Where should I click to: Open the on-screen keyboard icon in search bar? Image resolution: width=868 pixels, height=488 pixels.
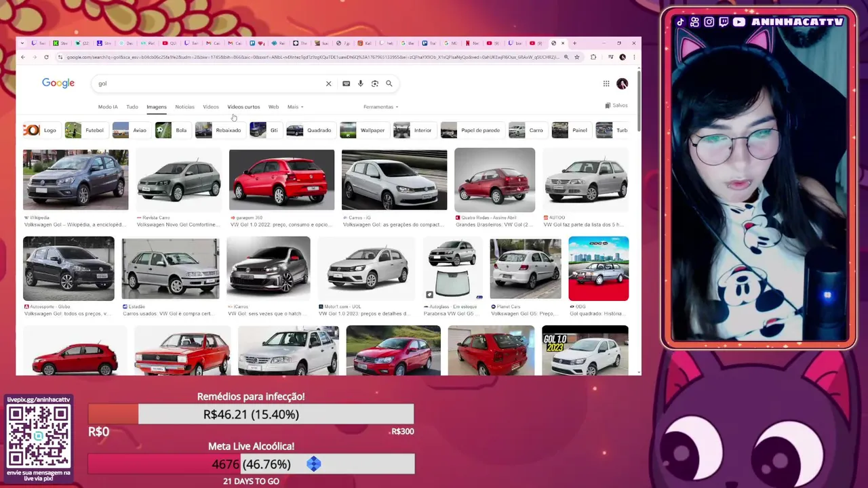(346, 83)
